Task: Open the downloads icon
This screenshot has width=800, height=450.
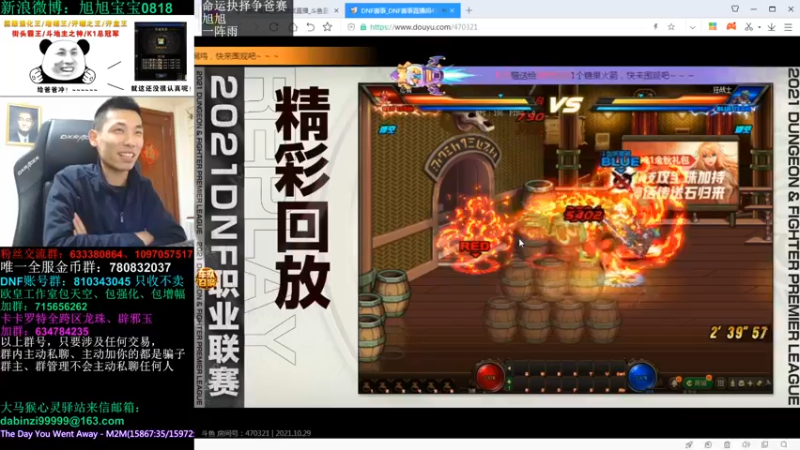Action: 771,27
